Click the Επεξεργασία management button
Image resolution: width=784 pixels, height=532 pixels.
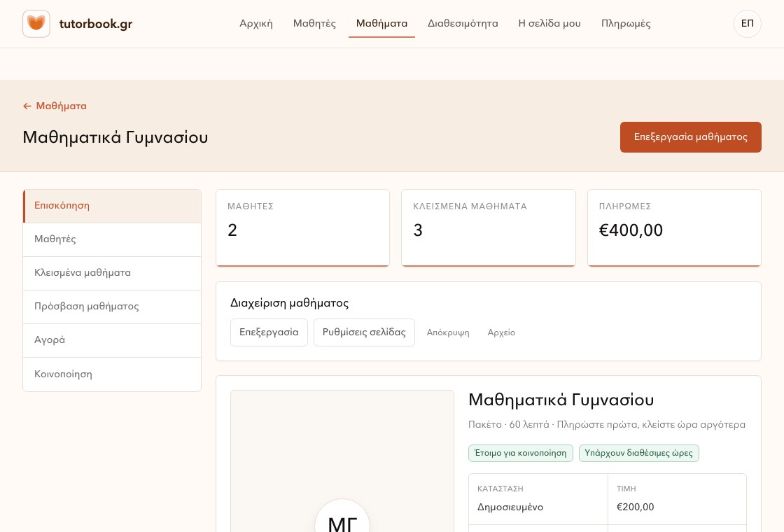(269, 332)
